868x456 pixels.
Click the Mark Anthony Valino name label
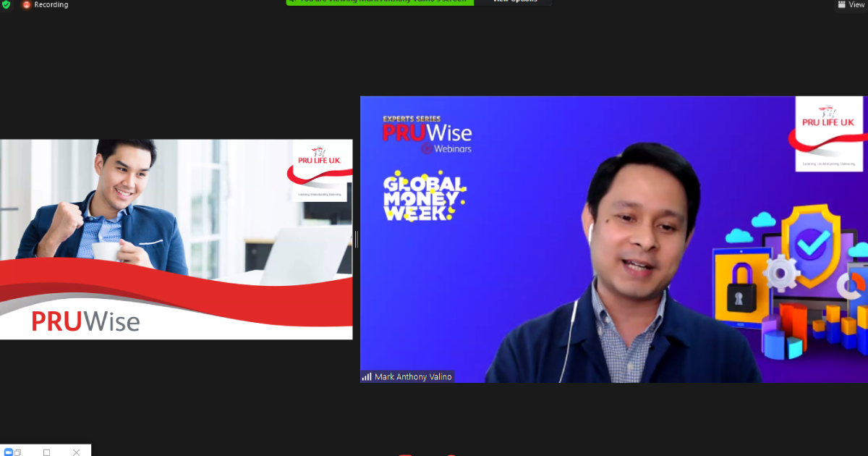[x=412, y=377]
